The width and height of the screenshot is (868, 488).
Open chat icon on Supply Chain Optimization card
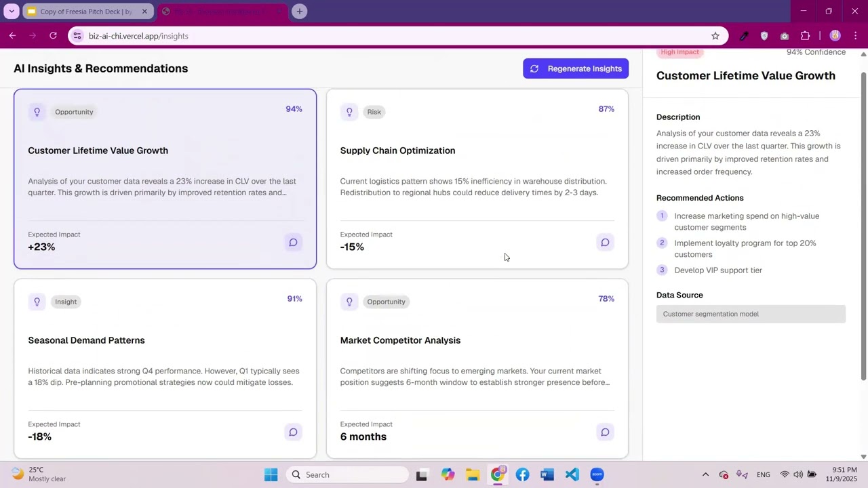[x=605, y=242]
